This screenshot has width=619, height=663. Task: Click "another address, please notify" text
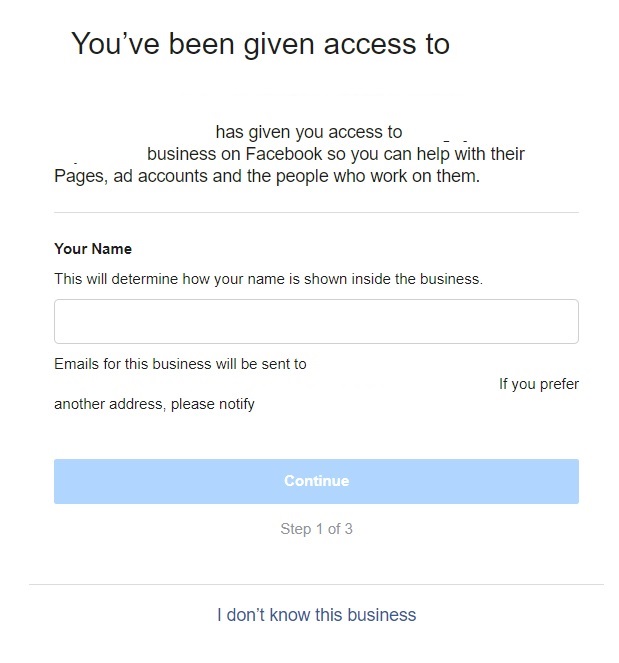pos(154,404)
